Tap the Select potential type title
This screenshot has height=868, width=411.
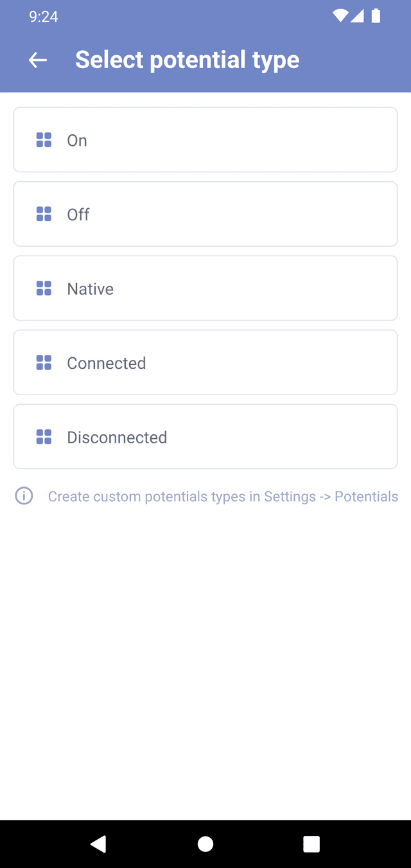(187, 60)
